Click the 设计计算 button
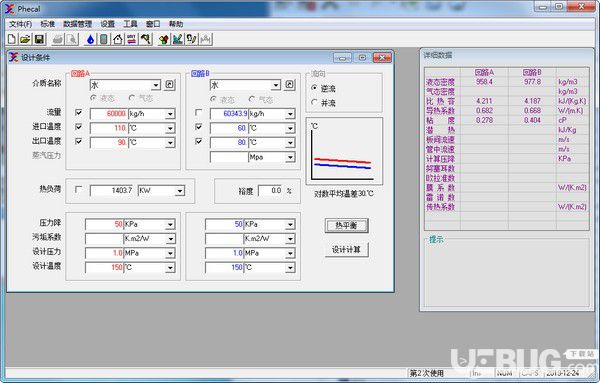The height and width of the screenshot is (383, 600). click(x=346, y=249)
